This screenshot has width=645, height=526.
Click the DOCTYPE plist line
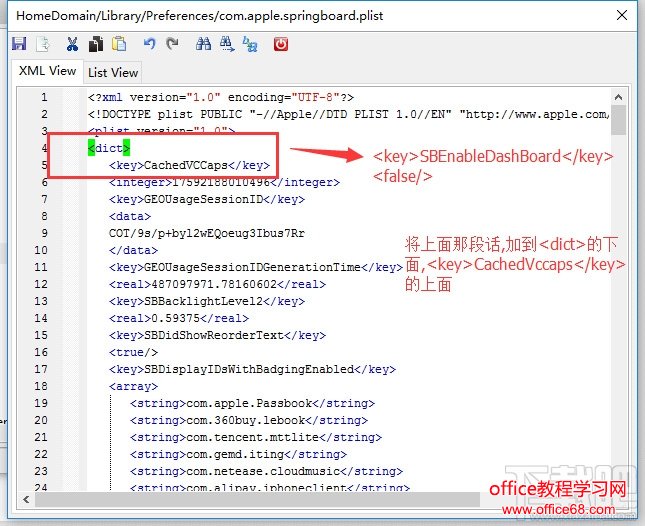pos(348,114)
